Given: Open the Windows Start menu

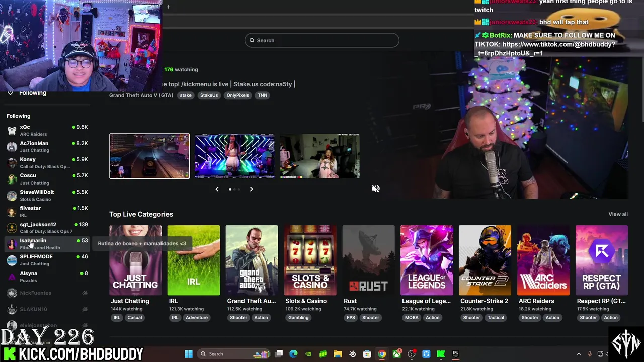Looking at the screenshot, I should 189,354.
